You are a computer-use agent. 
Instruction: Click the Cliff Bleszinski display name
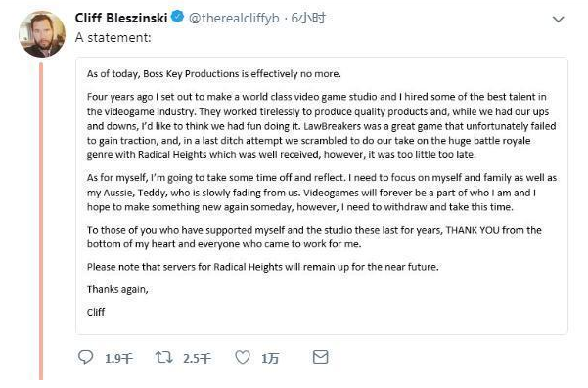121,18
